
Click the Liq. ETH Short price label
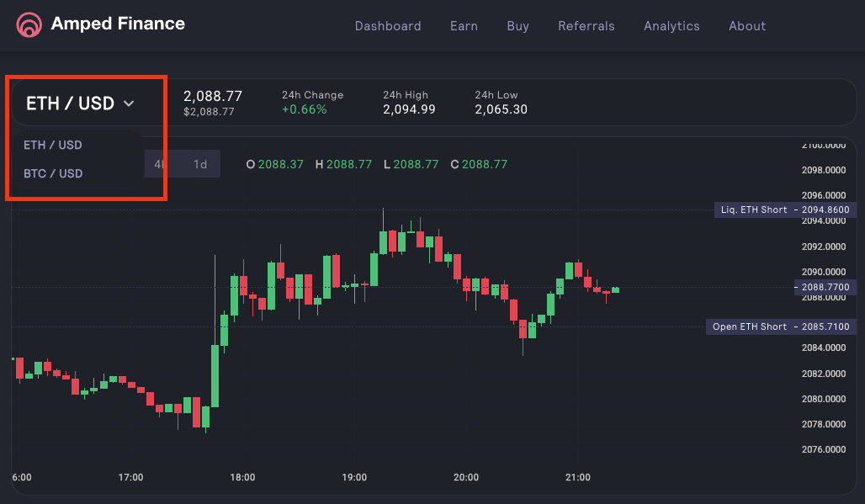click(x=784, y=210)
